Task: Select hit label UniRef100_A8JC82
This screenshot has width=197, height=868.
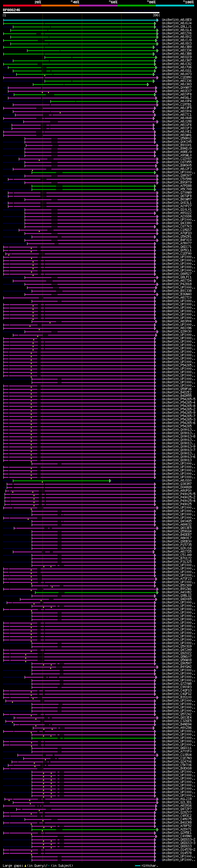Action: coord(177,64)
